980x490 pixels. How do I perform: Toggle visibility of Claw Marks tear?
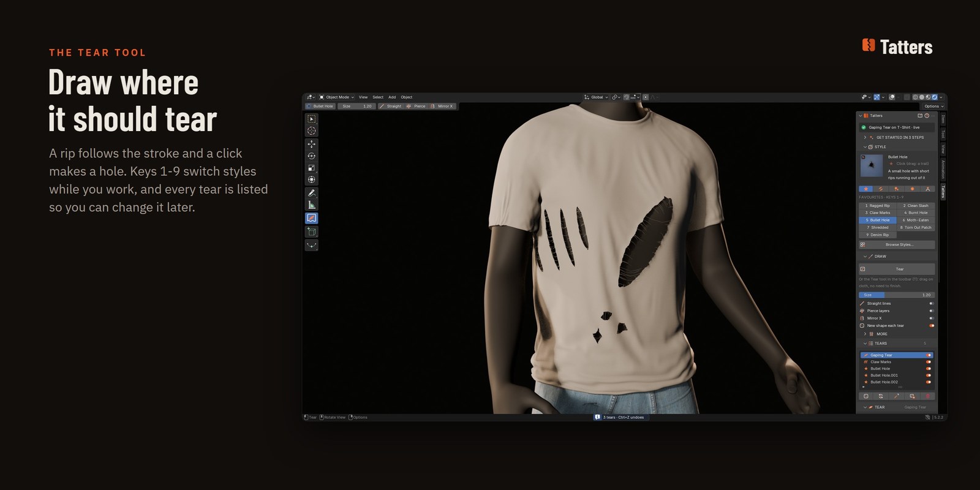coord(929,362)
